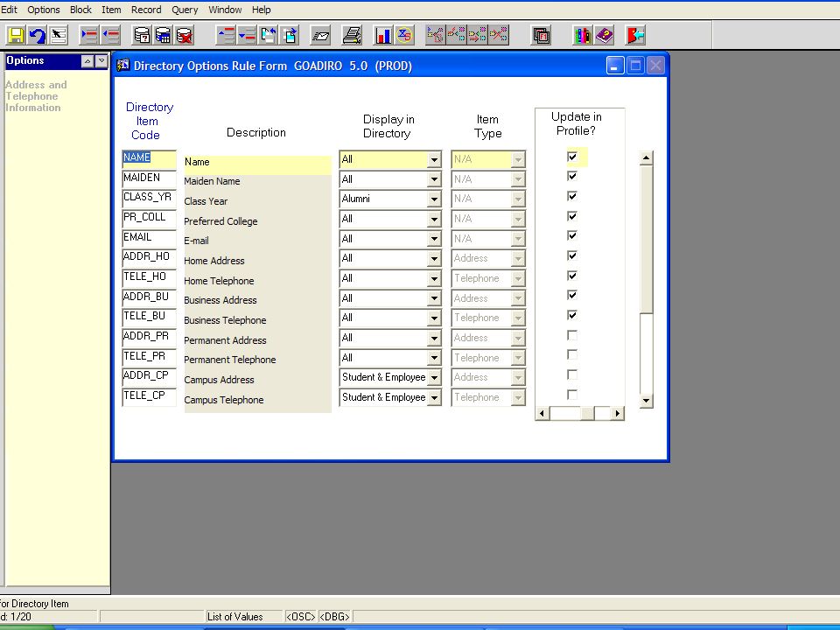Open the Edit menu
840x630 pixels.
click(x=9, y=10)
